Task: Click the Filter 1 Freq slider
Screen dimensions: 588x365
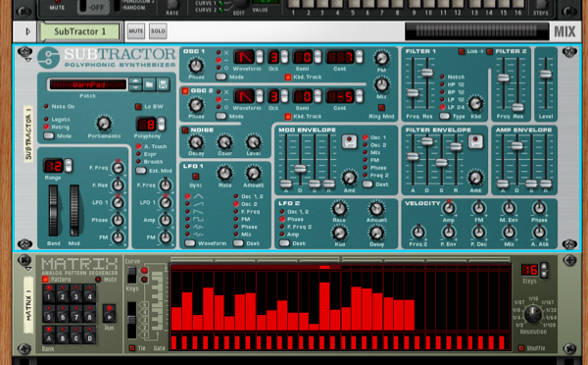Action: pos(413,93)
